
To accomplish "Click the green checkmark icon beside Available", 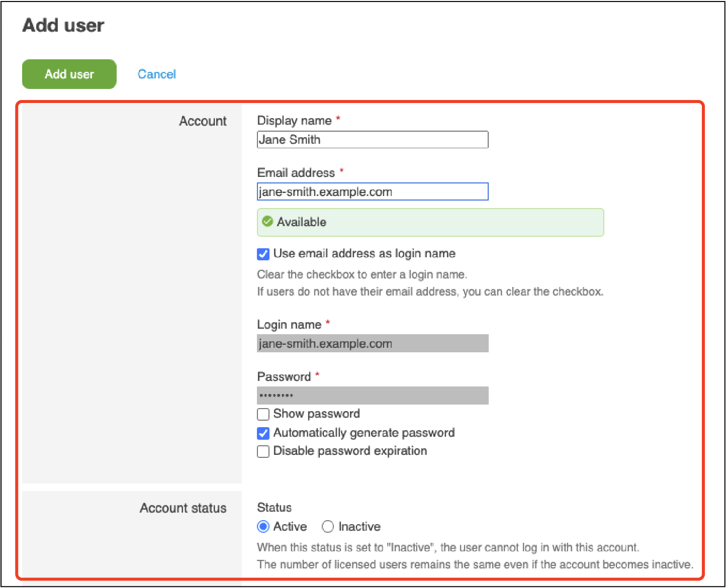I will [267, 222].
